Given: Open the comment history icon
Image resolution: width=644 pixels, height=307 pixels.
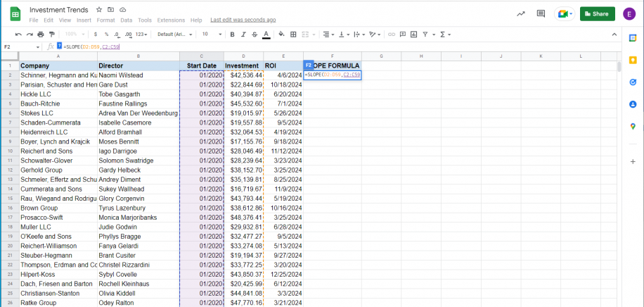Looking at the screenshot, I should click(541, 14).
